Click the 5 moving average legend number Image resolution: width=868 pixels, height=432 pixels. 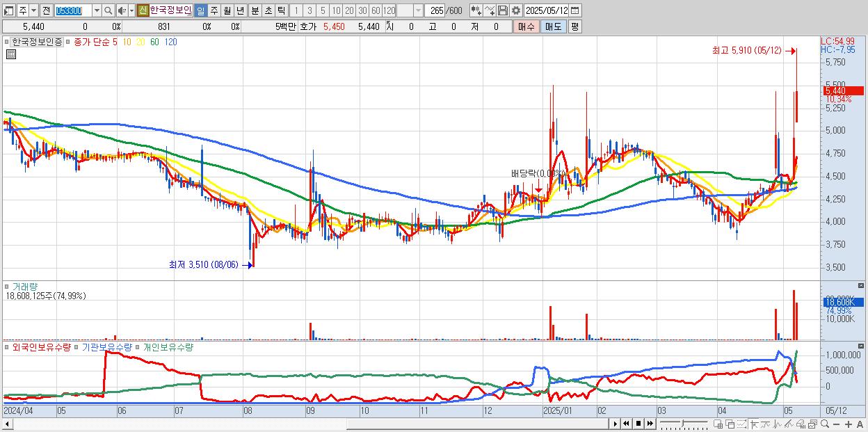pyautogui.click(x=115, y=42)
